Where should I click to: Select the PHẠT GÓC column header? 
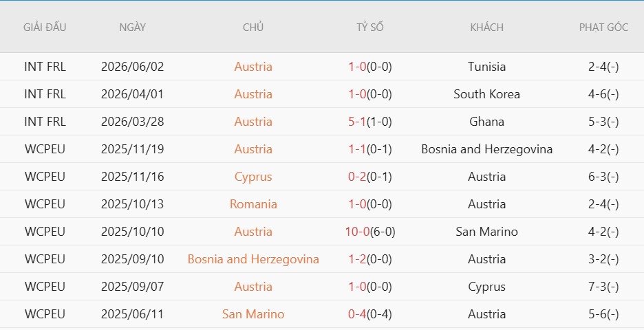603,27
